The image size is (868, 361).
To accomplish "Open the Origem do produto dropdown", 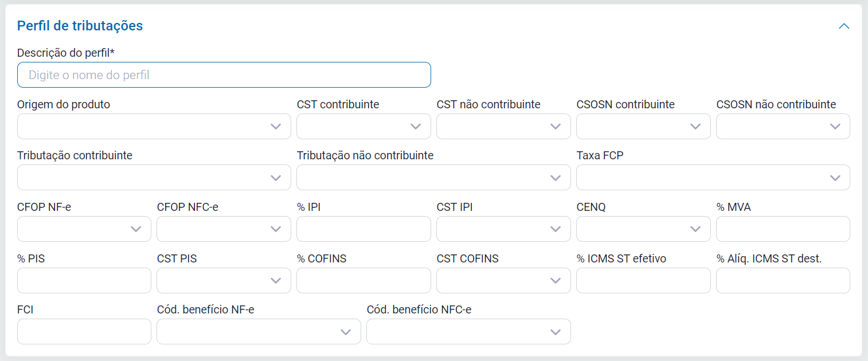I will pyautogui.click(x=154, y=127).
